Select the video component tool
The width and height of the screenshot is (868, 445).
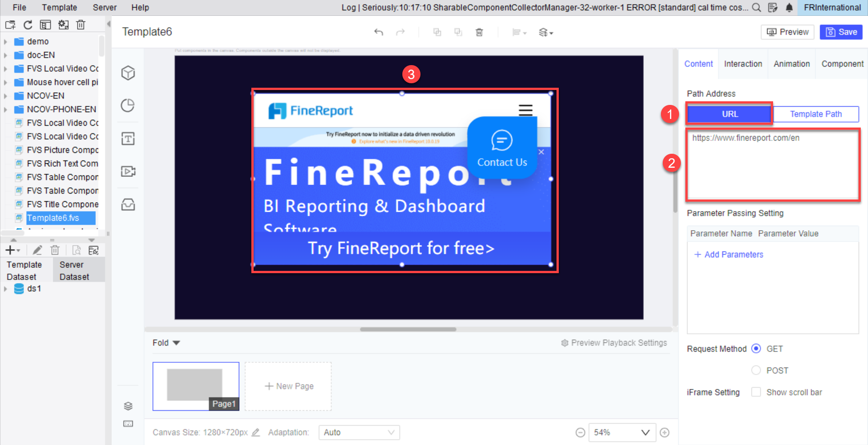tap(128, 171)
